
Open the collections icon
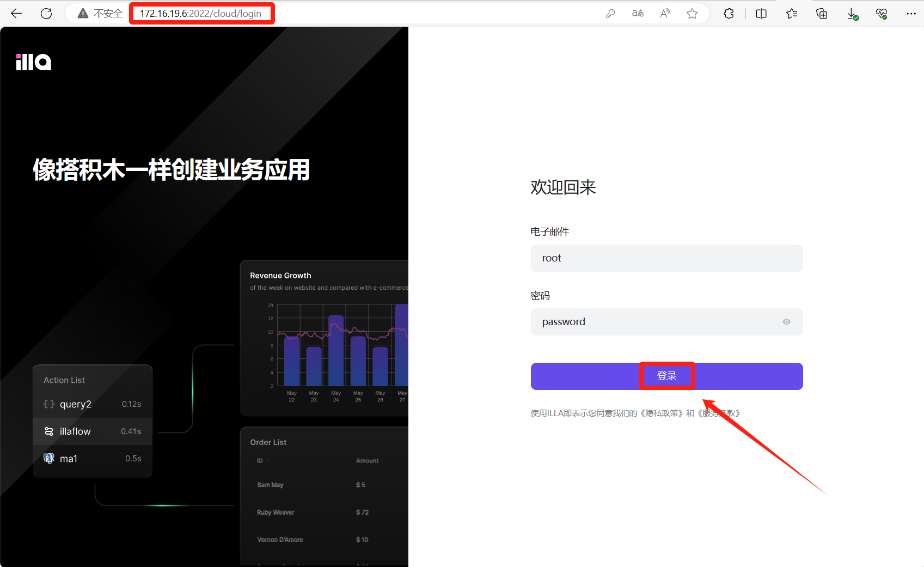(822, 14)
